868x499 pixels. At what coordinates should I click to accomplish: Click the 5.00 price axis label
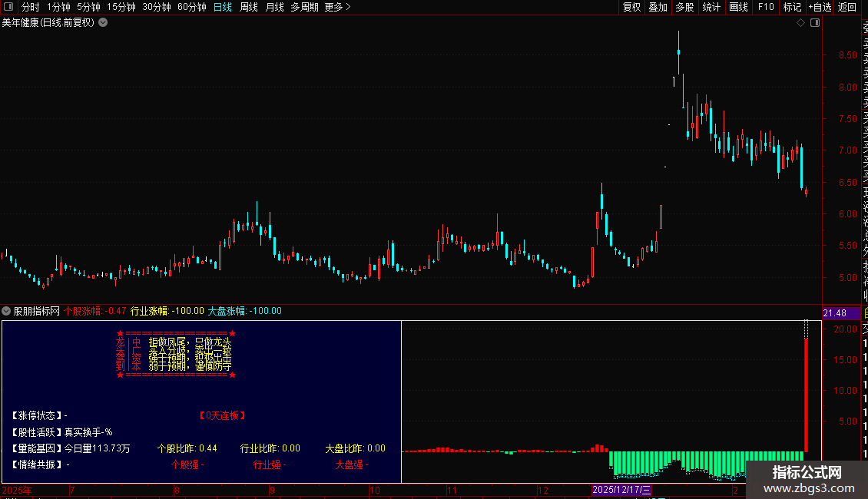(847, 278)
